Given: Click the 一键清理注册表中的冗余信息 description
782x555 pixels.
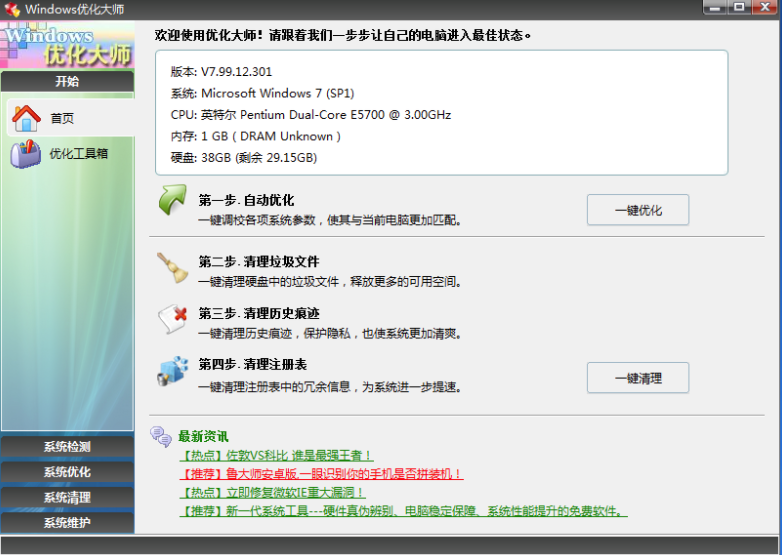Looking at the screenshot, I should point(329,387).
